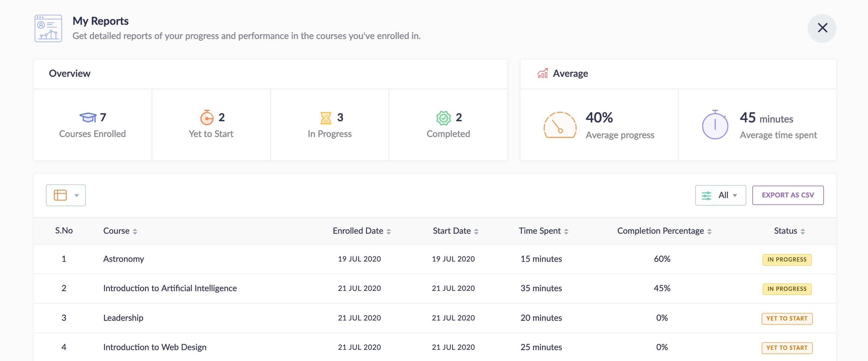This screenshot has width=868, height=361.
Task: Close the My Reports panel
Action: [822, 28]
